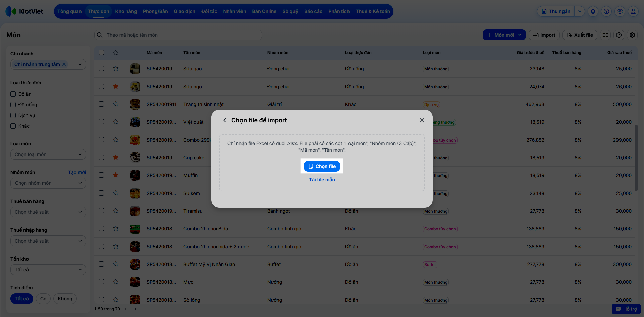Open the user account icon
The width and height of the screenshot is (644, 317).
pos(633,11)
